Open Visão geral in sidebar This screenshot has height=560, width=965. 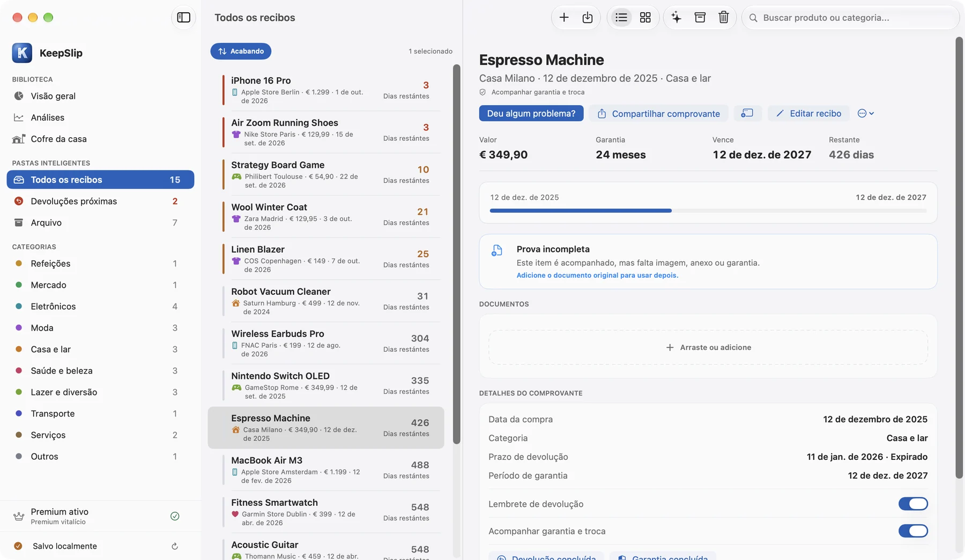[100, 96]
